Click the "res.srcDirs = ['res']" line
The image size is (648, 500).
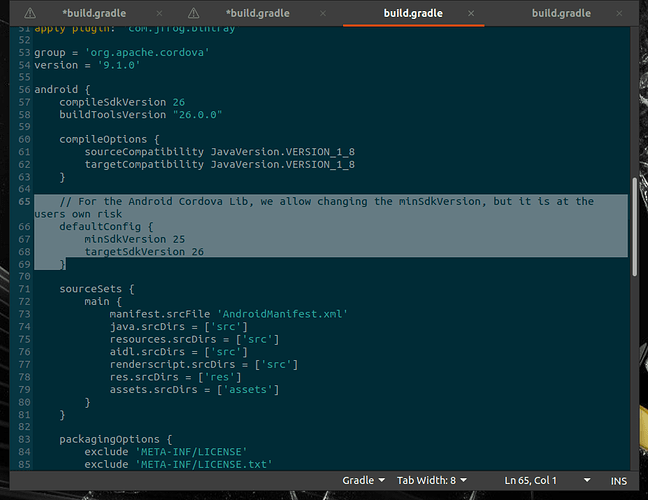pos(175,377)
